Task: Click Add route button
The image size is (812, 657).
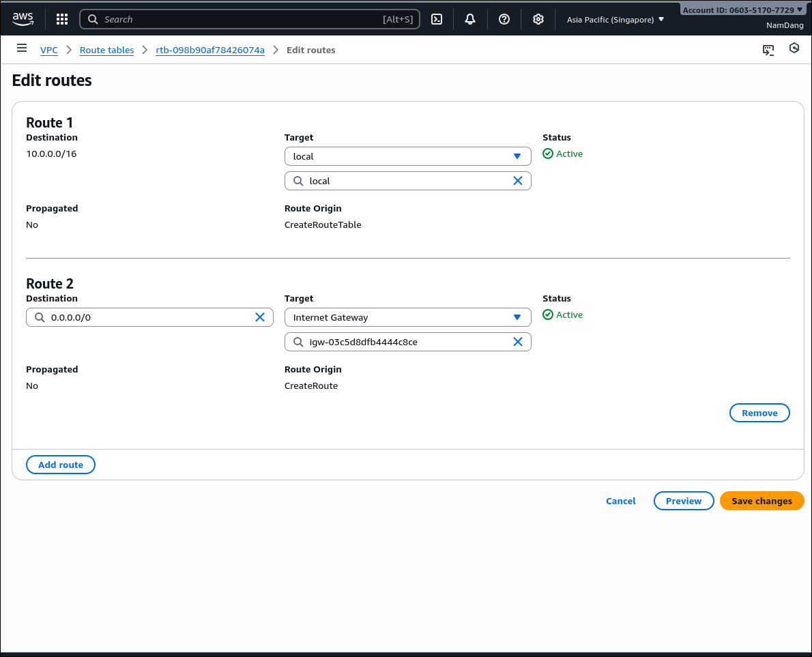Action: pyautogui.click(x=61, y=465)
